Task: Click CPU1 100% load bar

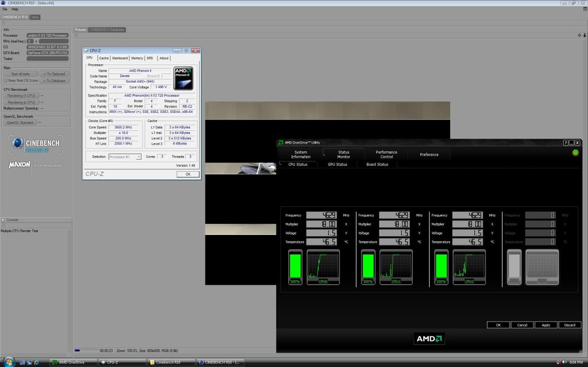Action: (368, 267)
